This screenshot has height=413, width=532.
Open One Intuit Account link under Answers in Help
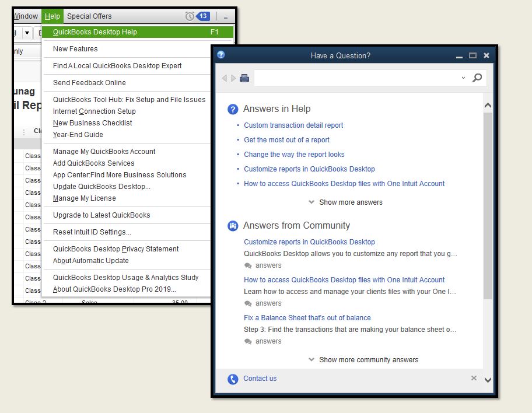[344, 184]
